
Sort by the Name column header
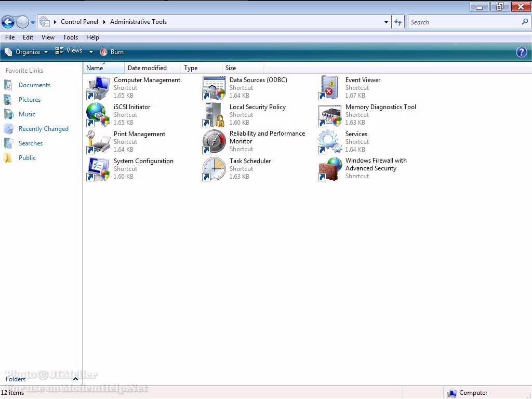coord(104,68)
